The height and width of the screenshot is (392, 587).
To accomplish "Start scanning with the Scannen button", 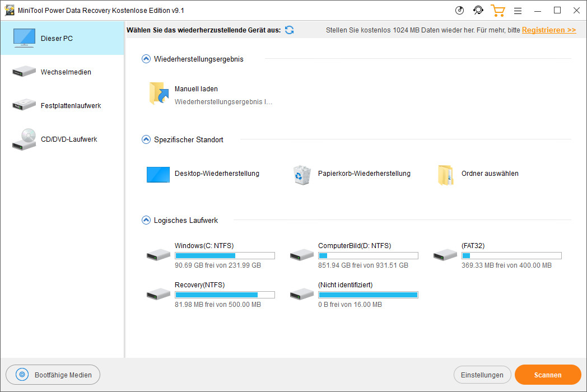I will 548,375.
